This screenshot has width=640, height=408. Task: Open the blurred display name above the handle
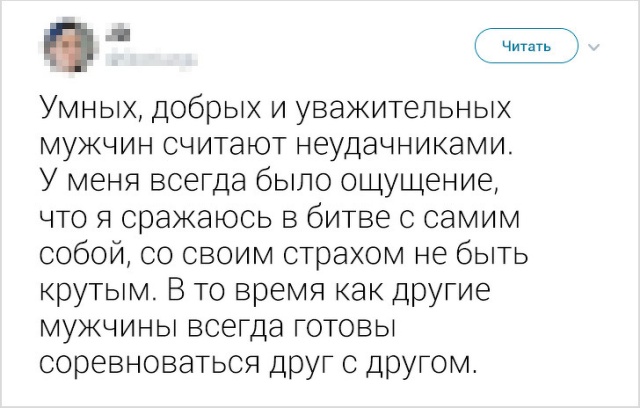(x=118, y=34)
